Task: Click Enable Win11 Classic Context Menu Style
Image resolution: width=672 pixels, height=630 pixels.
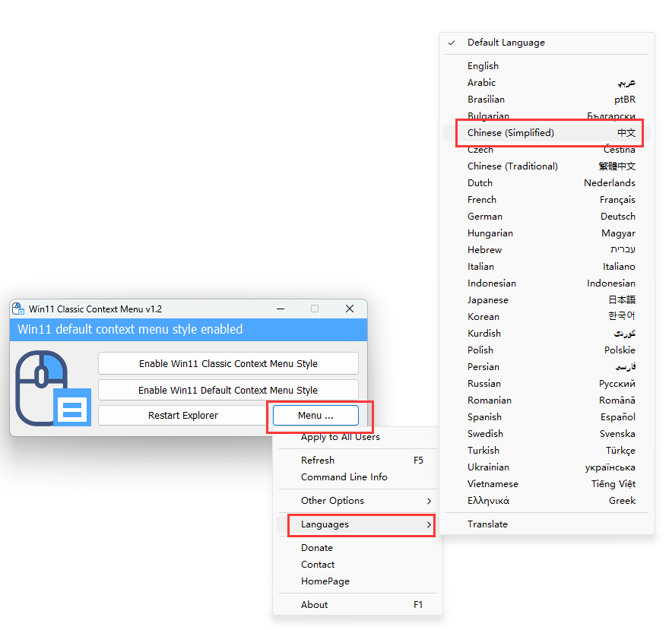Action: click(228, 363)
